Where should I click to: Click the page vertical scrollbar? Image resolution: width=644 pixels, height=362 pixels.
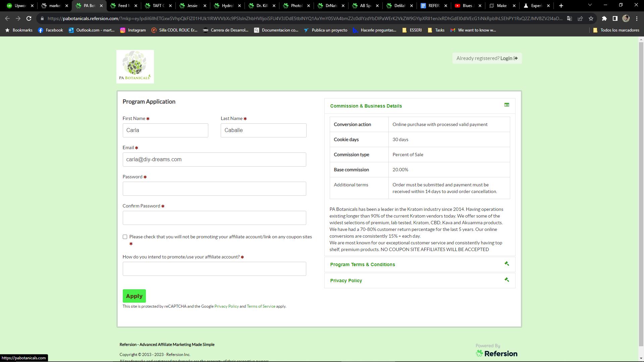tap(641, 194)
